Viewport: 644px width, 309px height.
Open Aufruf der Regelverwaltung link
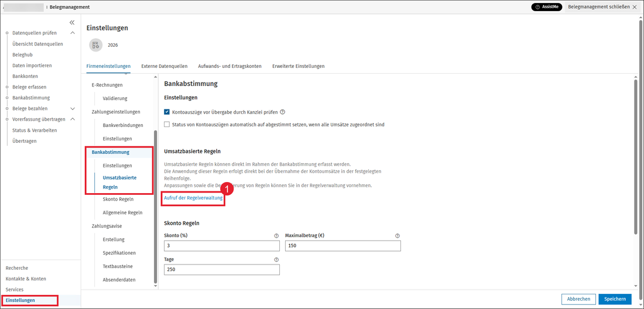pos(193,198)
